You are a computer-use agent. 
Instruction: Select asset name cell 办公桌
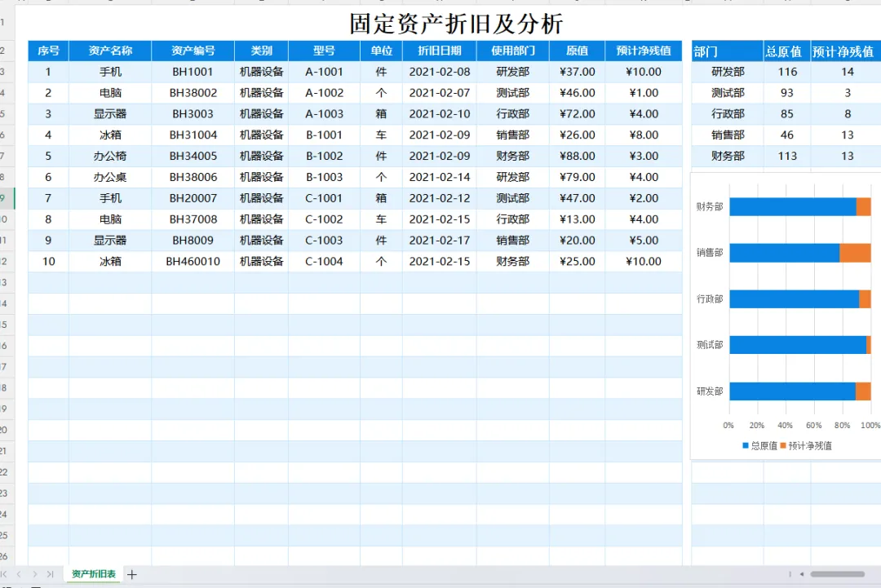110,177
